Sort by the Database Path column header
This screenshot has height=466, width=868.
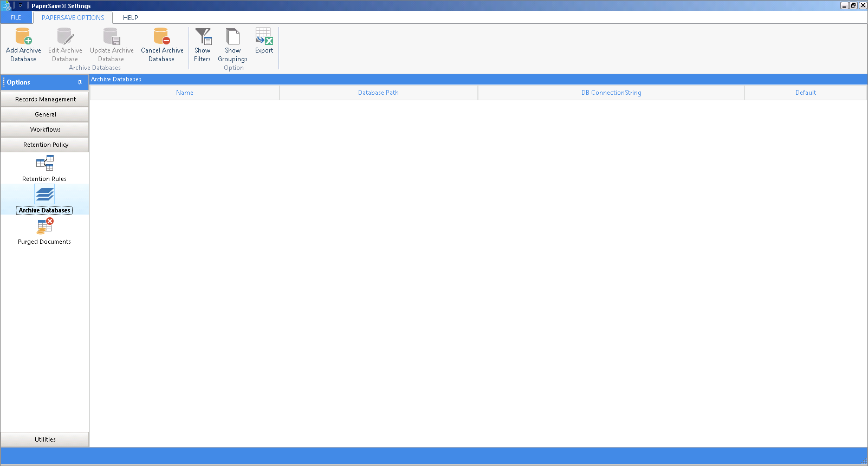click(x=379, y=93)
